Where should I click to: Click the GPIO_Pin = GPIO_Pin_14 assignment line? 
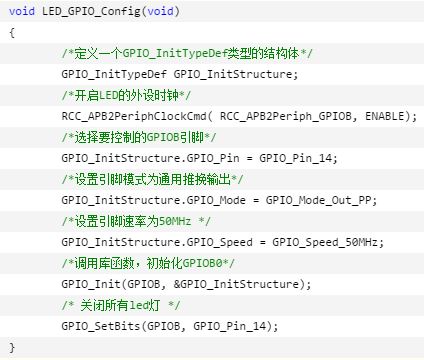[x=199, y=158]
